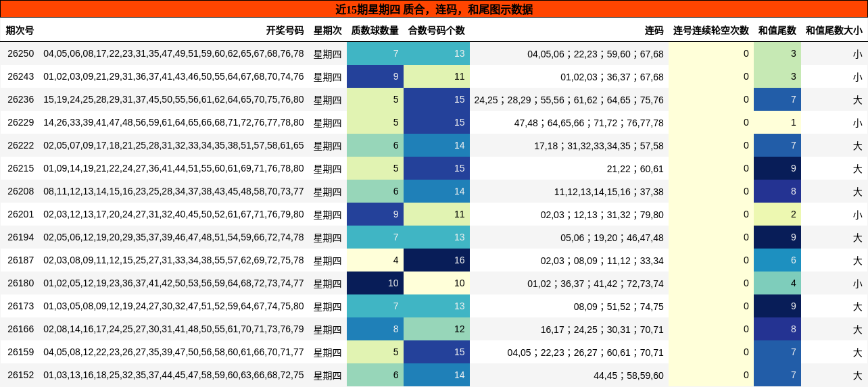Screen dimensions: 868x387
Task: Select issue number 26250
Action: tap(20, 53)
